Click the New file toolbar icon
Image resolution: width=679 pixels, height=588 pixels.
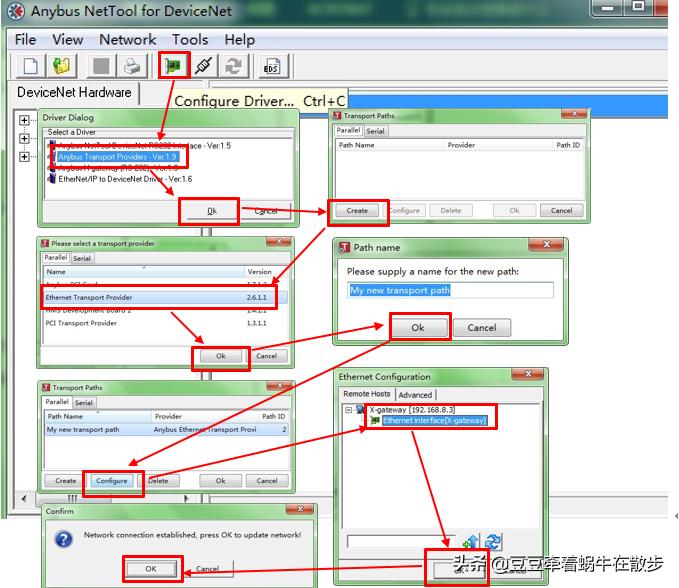pyautogui.click(x=29, y=67)
